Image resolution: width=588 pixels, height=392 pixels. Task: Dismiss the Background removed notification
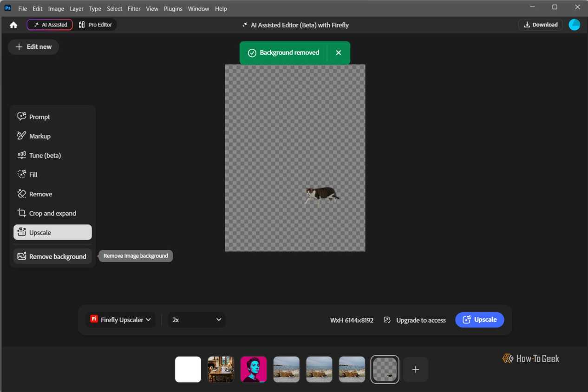(x=339, y=53)
